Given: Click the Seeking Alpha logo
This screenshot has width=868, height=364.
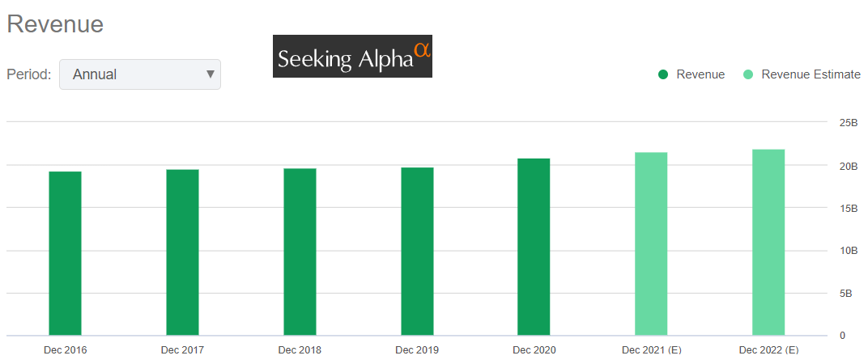Looking at the screenshot, I should point(352,57).
